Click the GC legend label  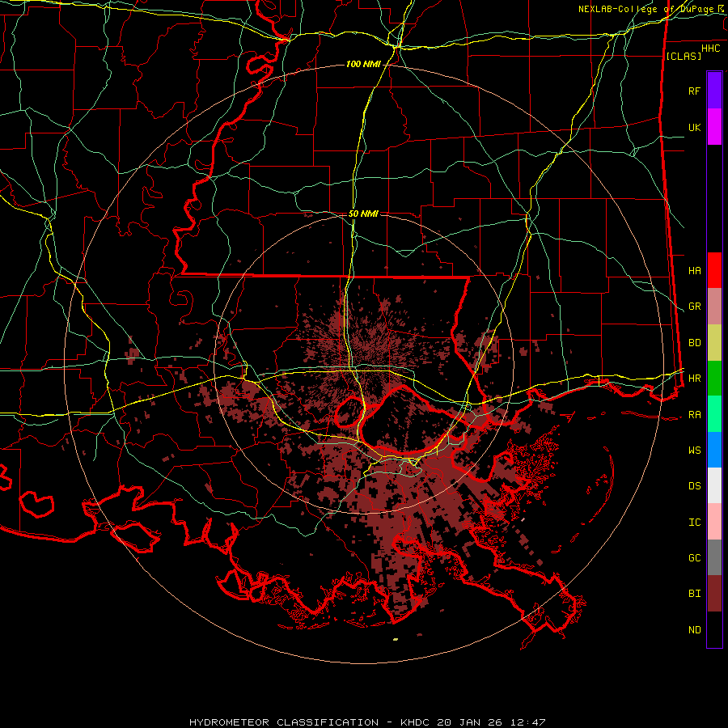click(x=695, y=558)
